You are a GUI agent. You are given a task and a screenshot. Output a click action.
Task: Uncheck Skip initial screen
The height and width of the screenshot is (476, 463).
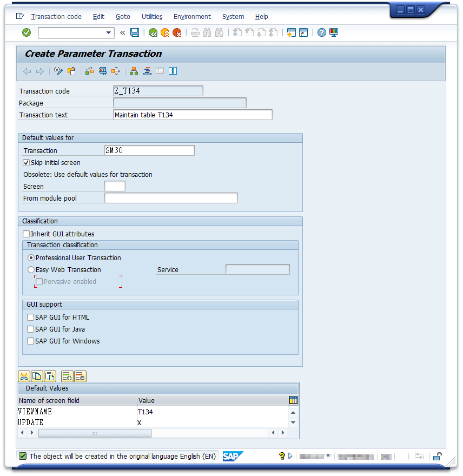pyautogui.click(x=26, y=163)
